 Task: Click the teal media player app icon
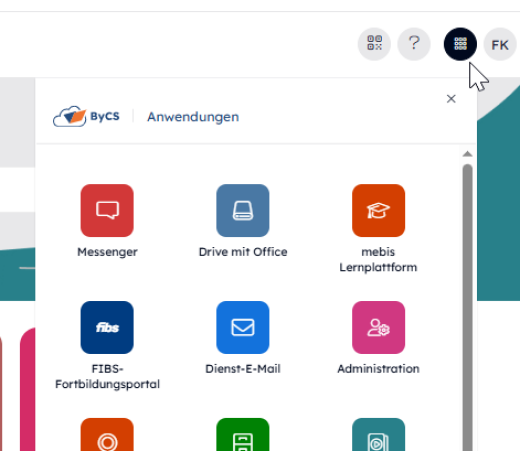pyautogui.click(x=378, y=435)
